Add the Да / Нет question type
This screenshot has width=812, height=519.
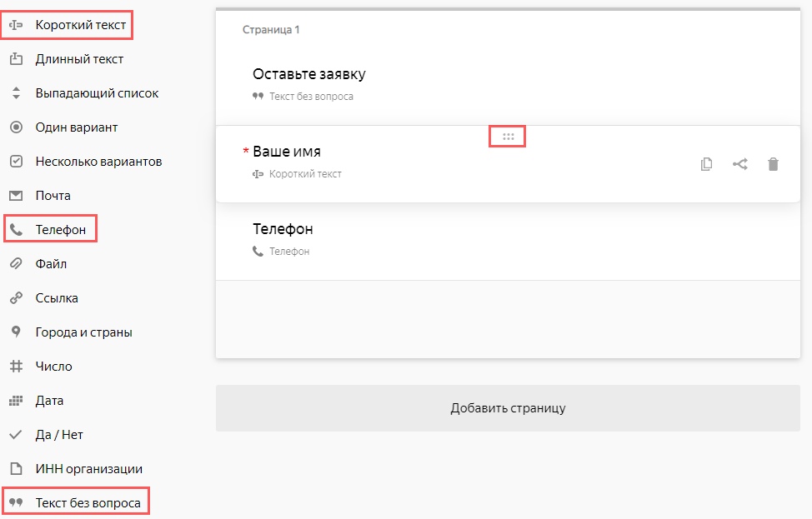[58, 435]
